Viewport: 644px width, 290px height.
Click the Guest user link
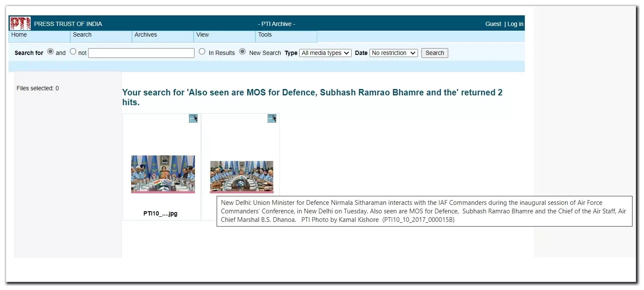pyautogui.click(x=493, y=24)
